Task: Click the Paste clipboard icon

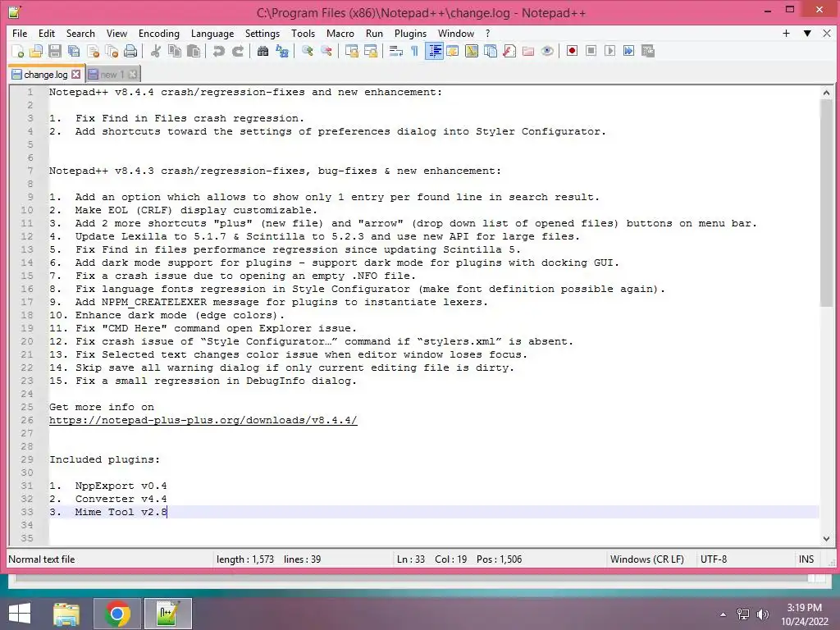Action: [x=194, y=51]
